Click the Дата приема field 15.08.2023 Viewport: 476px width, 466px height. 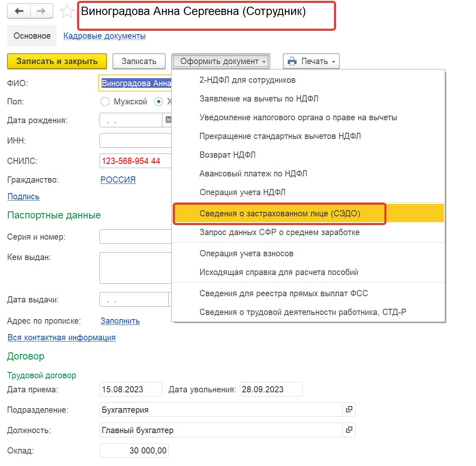pos(131,389)
